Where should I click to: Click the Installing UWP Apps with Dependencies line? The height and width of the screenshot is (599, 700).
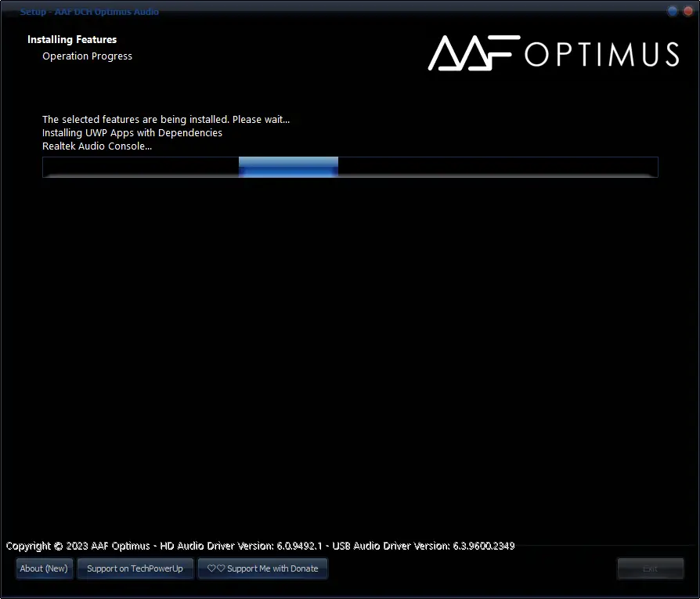coord(132,132)
